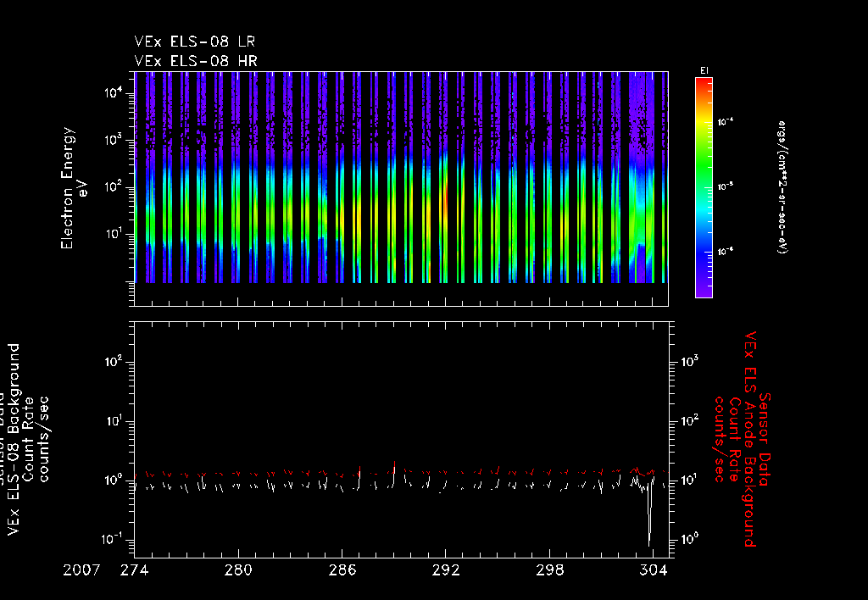This screenshot has height=600, width=868.
Task: Click the rainbow color scale bar
Action: [x=703, y=187]
